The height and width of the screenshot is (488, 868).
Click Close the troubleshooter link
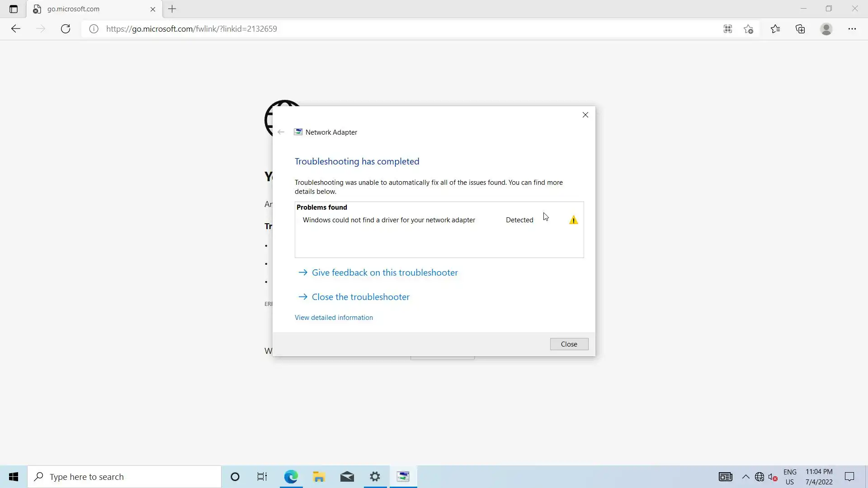coord(360,297)
